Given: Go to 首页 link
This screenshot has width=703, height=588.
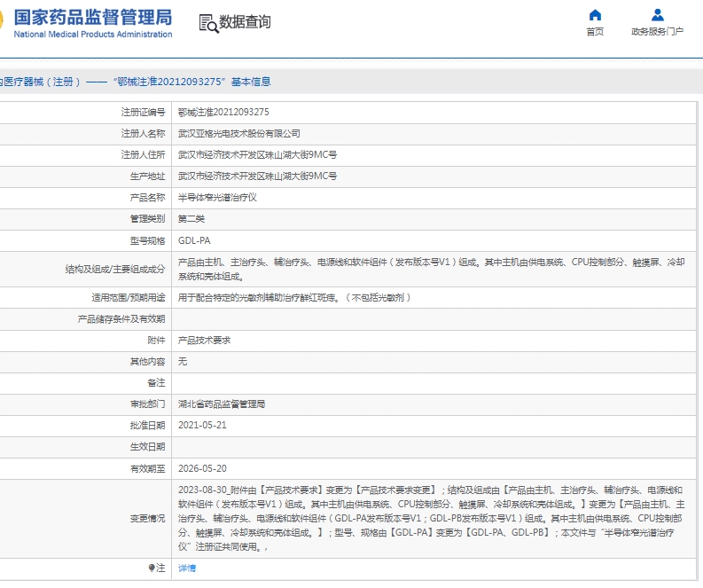Looking at the screenshot, I should [595, 31].
